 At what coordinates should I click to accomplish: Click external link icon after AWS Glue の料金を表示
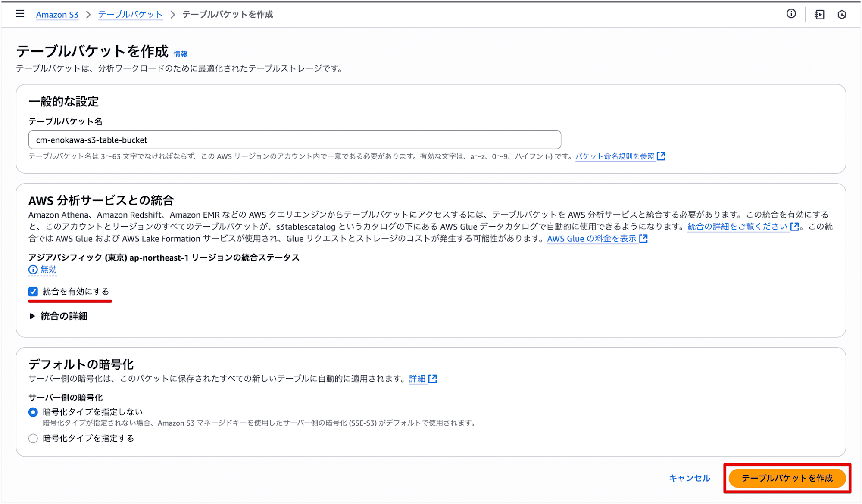(643, 238)
